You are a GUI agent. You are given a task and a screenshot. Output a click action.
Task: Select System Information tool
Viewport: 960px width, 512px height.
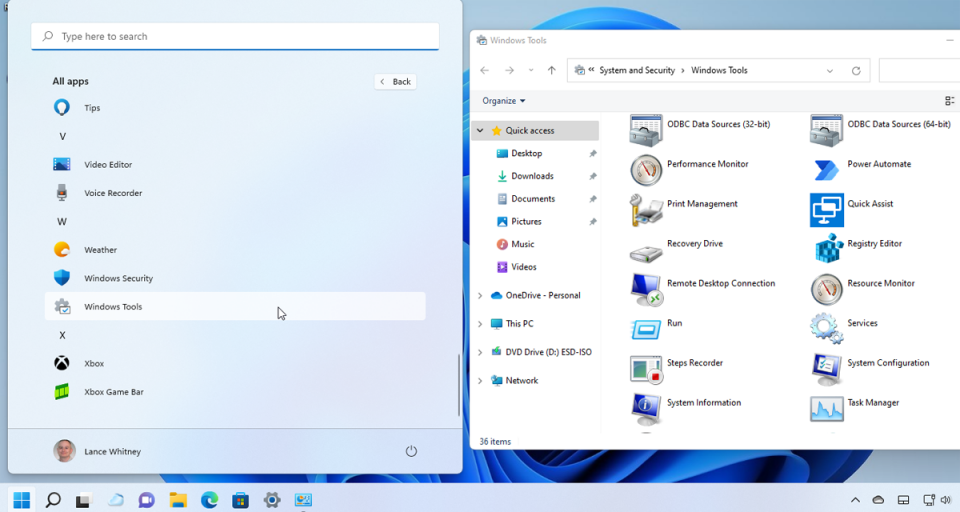click(686, 408)
